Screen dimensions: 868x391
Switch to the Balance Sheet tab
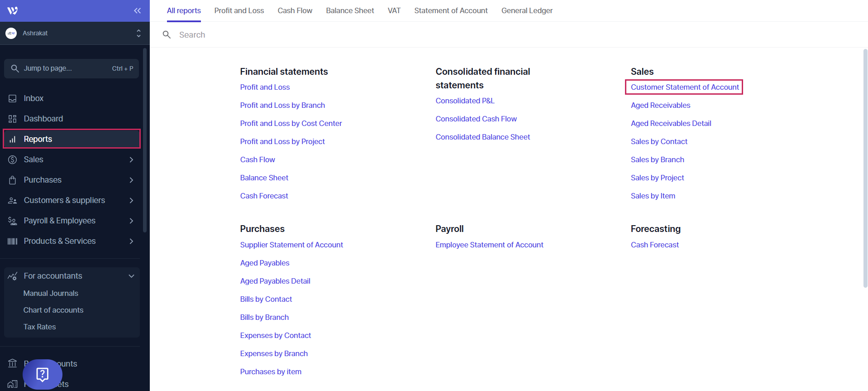point(350,10)
